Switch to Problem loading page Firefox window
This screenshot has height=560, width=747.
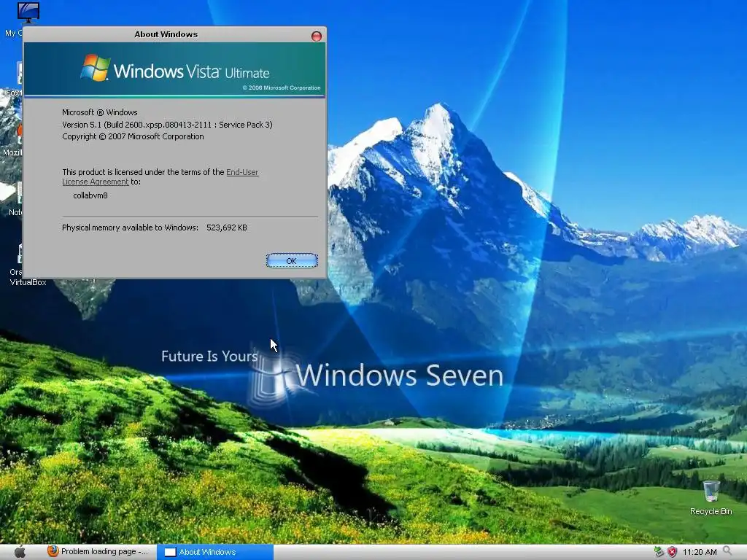(98, 551)
